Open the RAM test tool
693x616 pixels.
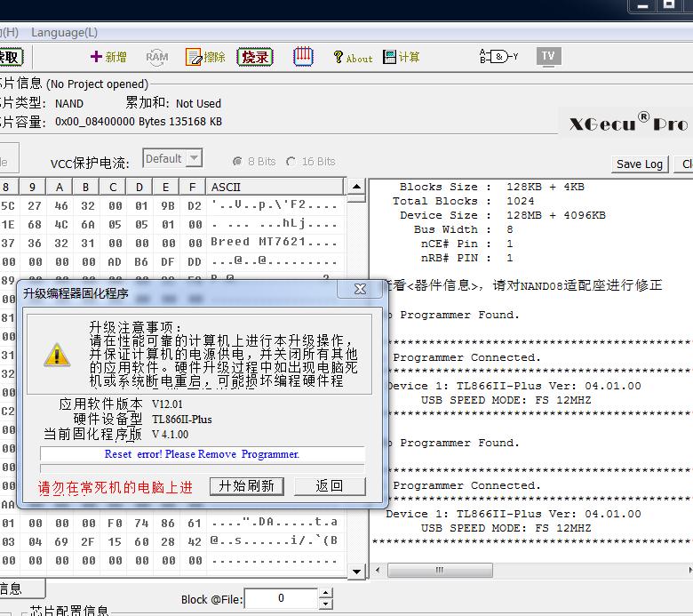click(x=156, y=57)
